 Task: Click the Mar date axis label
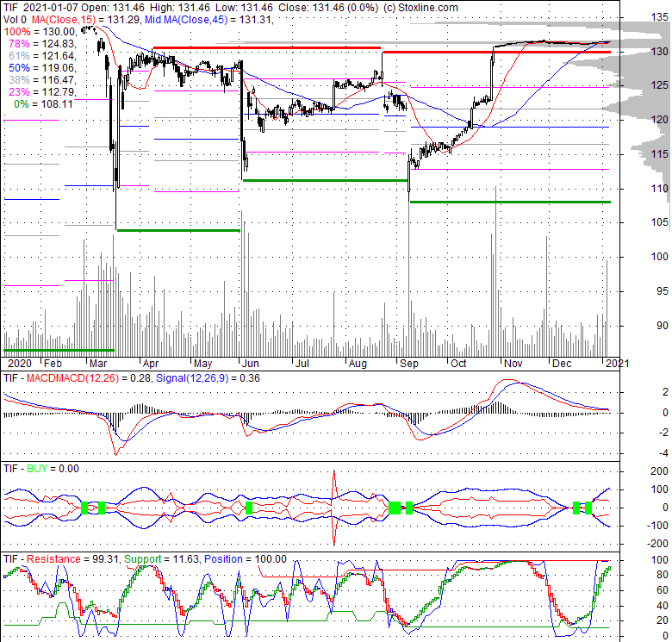[98, 364]
